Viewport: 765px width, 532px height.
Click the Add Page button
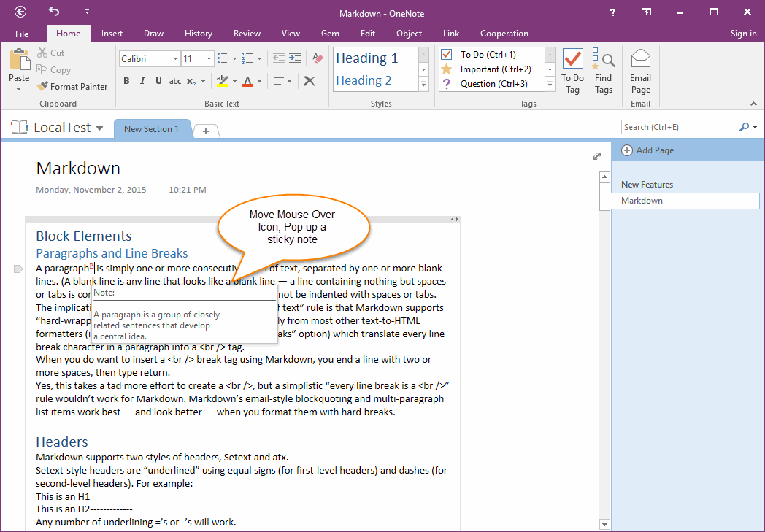(647, 150)
